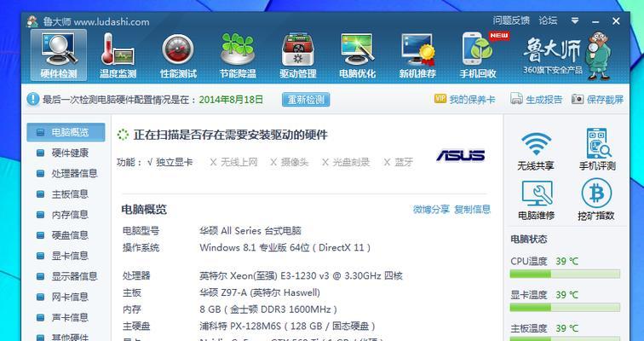This screenshot has height=341, width=644.
Task: Click the 摄像头 feature indicator
Action: tap(289, 162)
